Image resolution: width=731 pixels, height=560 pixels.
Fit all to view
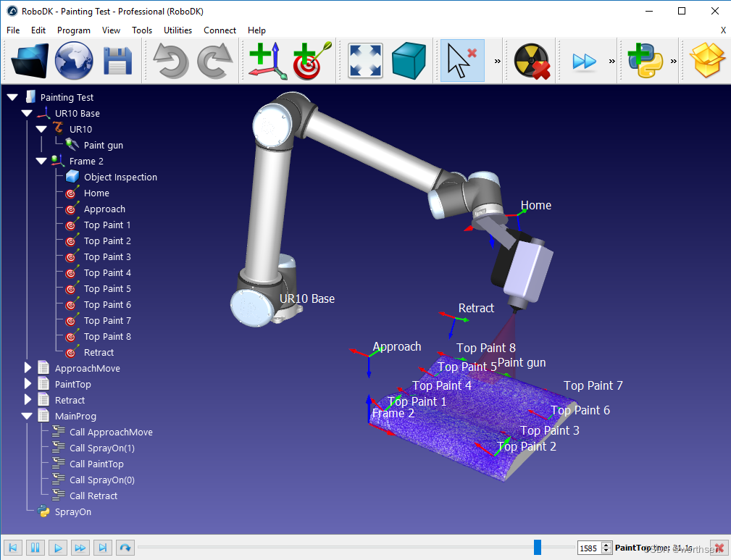point(365,61)
